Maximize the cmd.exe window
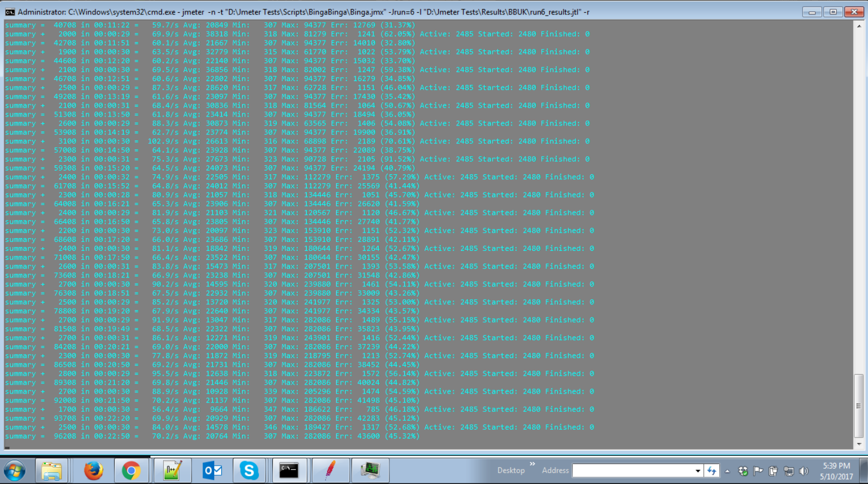This screenshot has height=484, width=868. (x=833, y=12)
